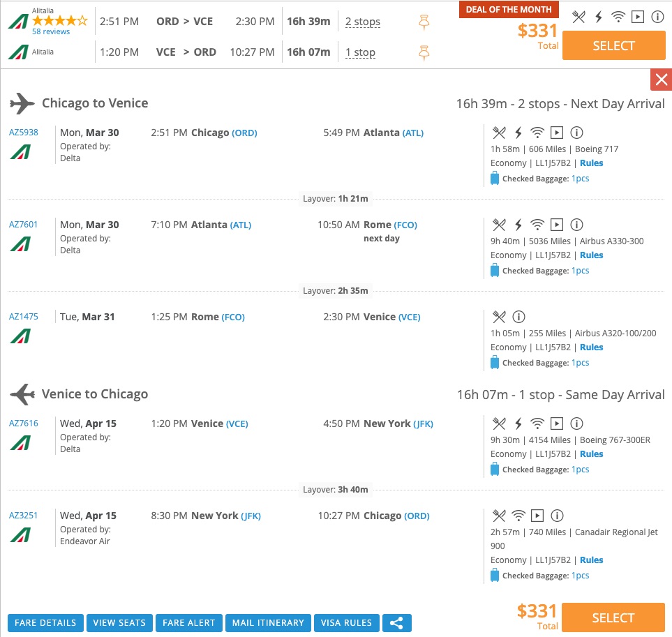This screenshot has width=672, height=637.
Task: Open Rules link for AZ7601 flight
Action: [x=591, y=255]
